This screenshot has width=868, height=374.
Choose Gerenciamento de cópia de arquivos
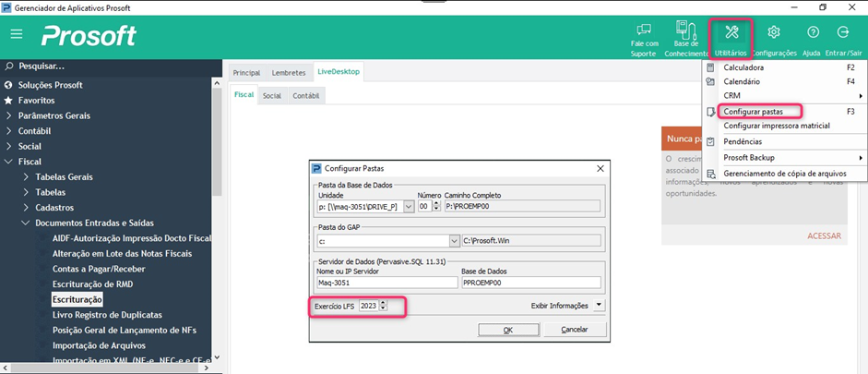coord(783,174)
